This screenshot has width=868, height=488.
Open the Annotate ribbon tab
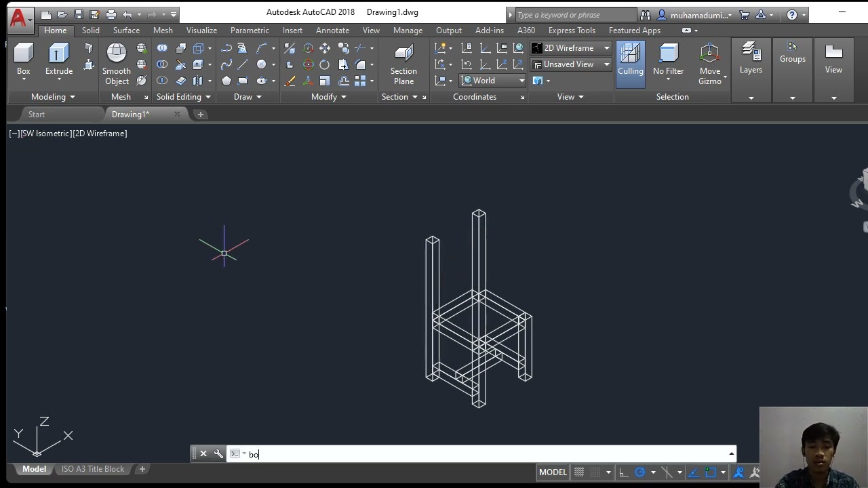[332, 30]
